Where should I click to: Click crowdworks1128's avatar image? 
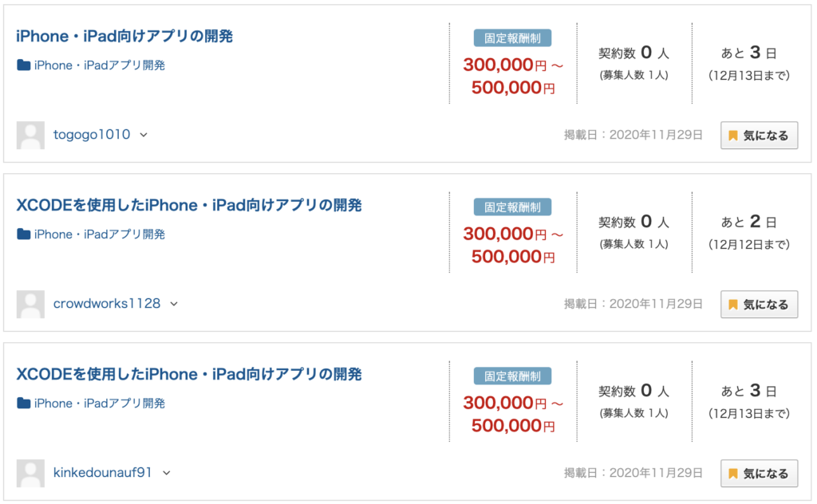tap(30, 304)
